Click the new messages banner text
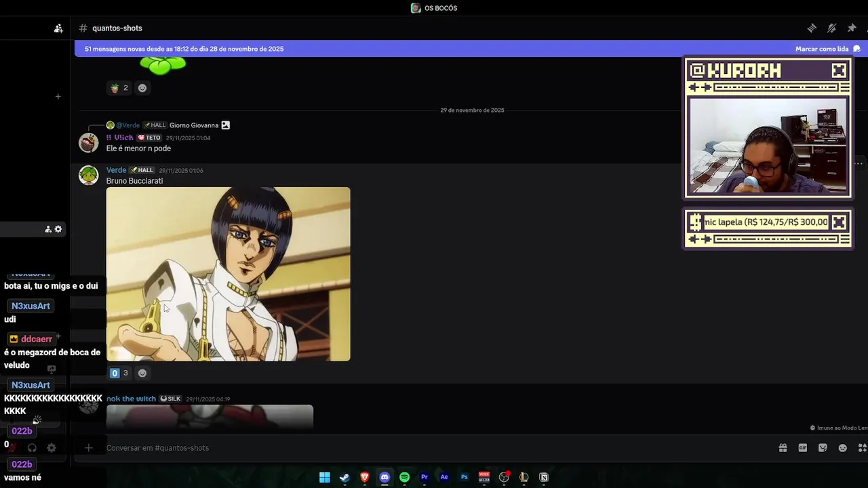The image size is (868, 488). pos(184,49)
